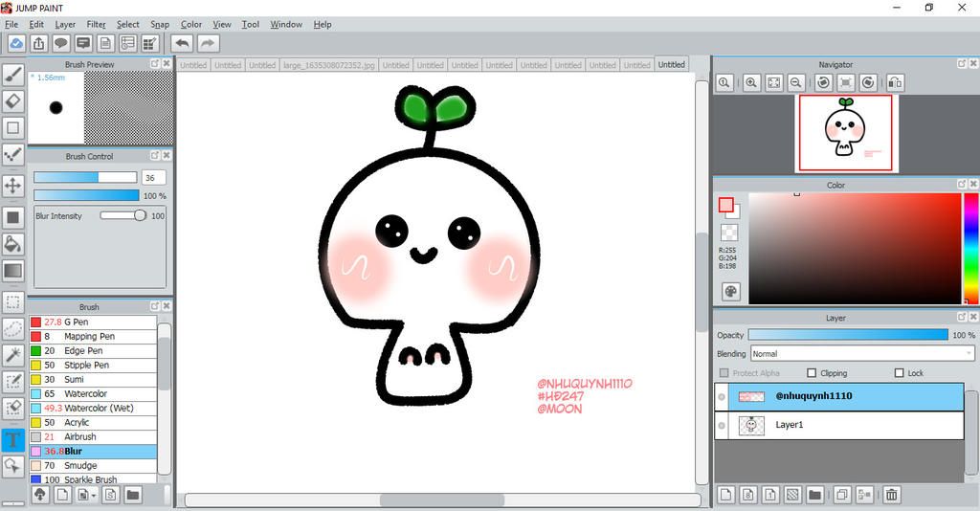This screenshot has width=980, height=511.
Task: Open the color palette icon
Action: (730, 291)
